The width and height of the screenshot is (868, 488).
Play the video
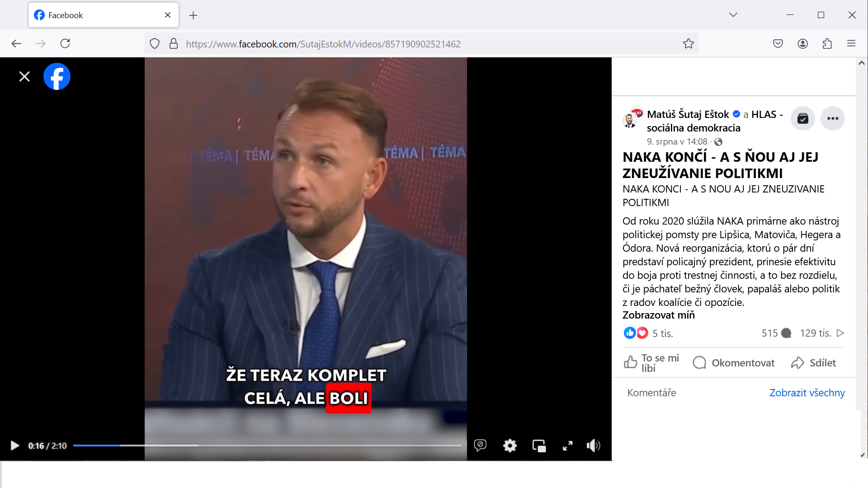pos(15,446)
